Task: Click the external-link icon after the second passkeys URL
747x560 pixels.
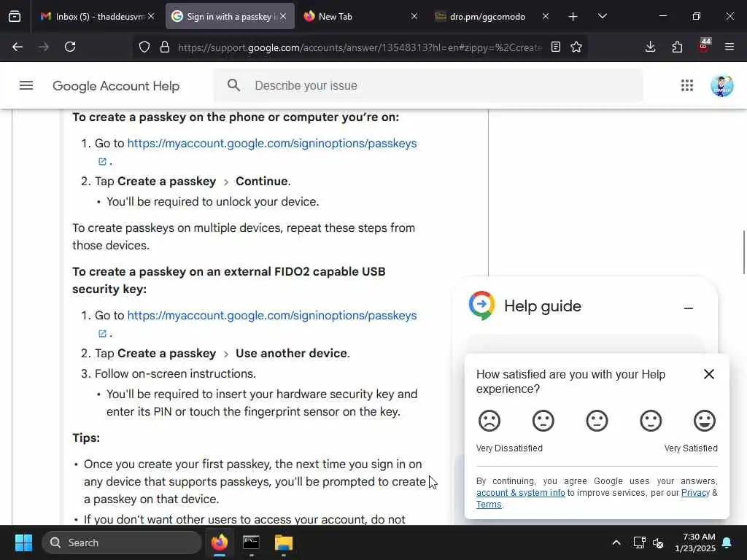Action: 102,333
